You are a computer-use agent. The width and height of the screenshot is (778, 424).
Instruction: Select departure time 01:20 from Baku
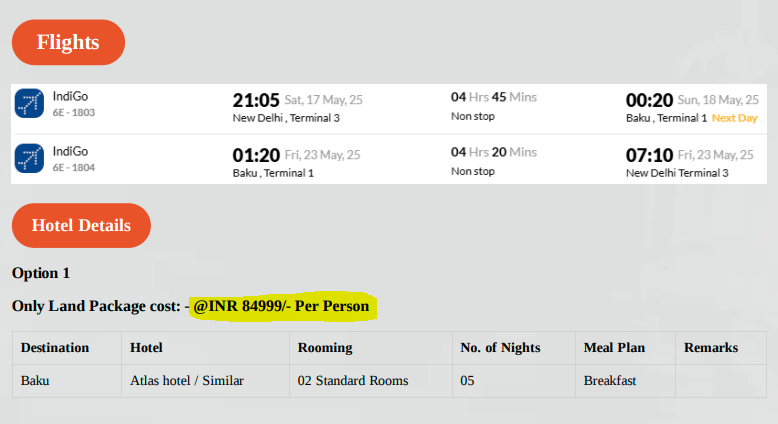coord(256,155)
